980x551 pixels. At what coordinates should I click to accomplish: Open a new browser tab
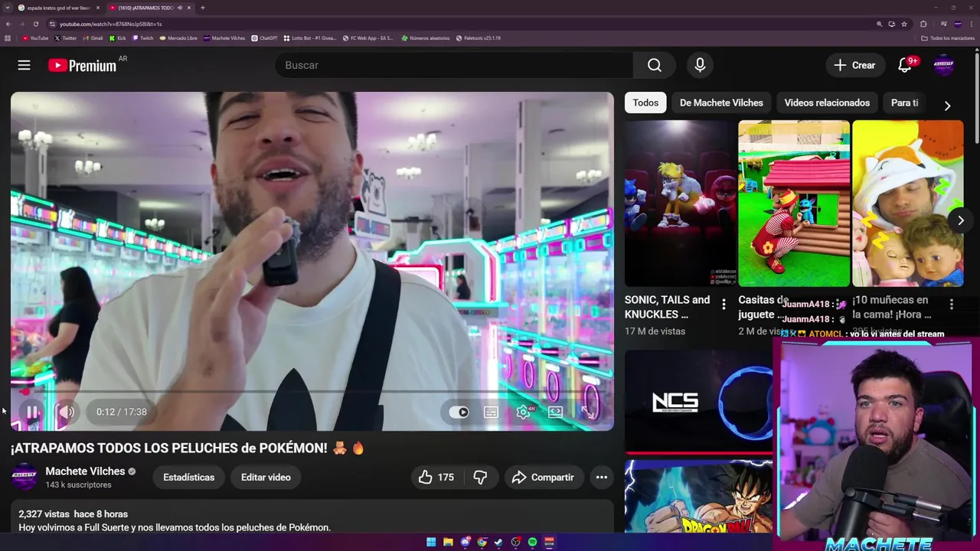click(x=203, y=8)
